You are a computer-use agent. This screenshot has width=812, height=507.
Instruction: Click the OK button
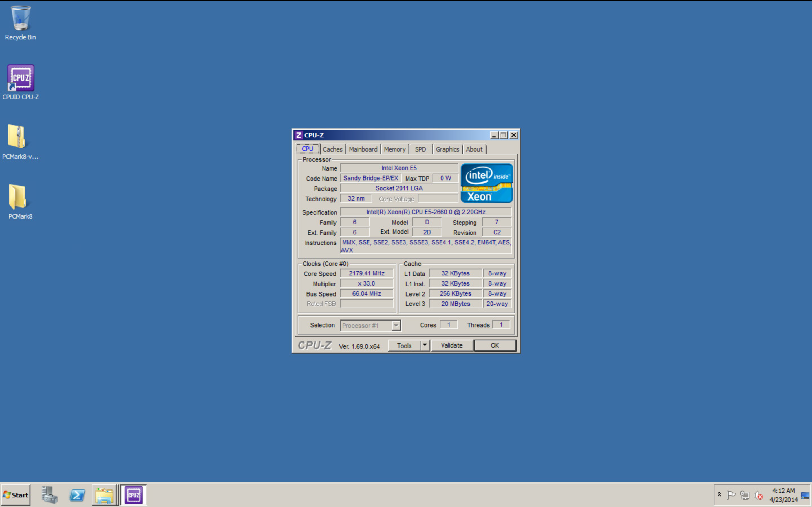coord(495,345)
